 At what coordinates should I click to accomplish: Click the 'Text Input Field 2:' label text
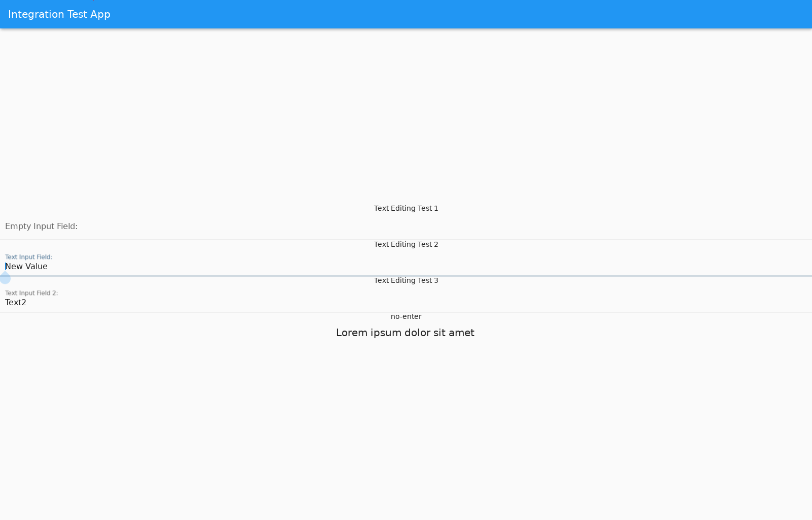pyautogui.click(x=31, y=292)
